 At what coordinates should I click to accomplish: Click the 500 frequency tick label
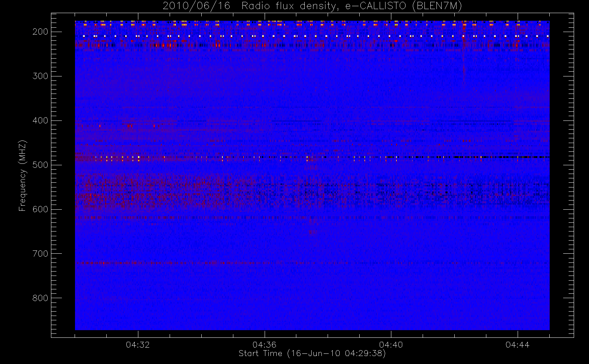click(x=40, y=165)
